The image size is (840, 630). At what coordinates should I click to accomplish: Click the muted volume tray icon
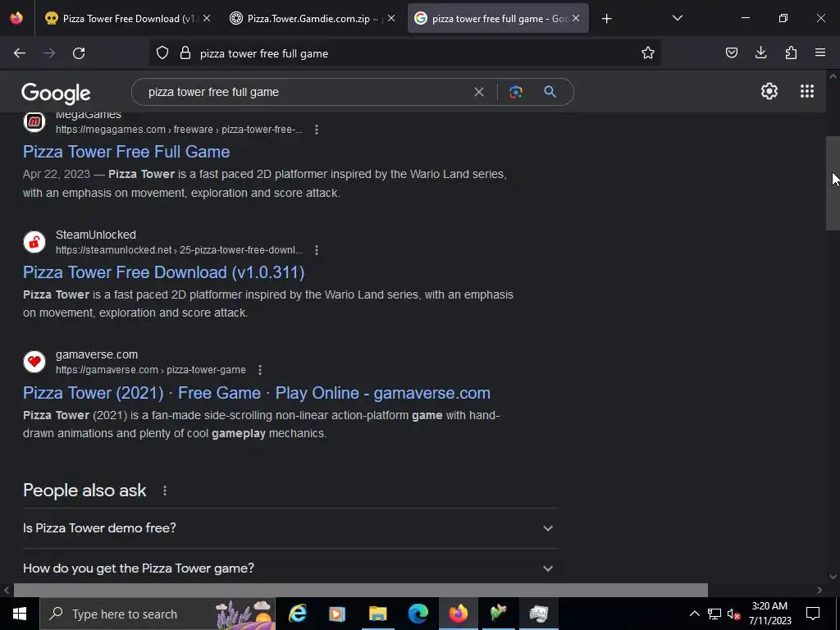(733, 614)
